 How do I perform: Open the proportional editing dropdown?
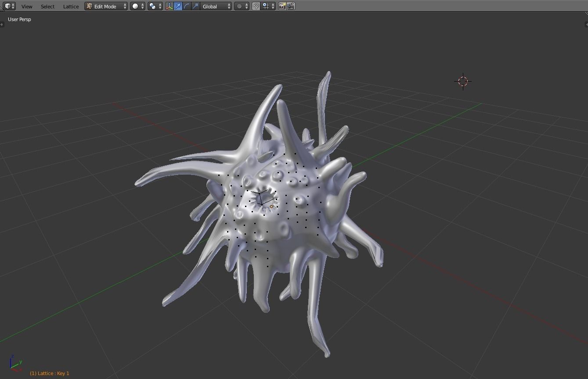[x=242, y=6]
